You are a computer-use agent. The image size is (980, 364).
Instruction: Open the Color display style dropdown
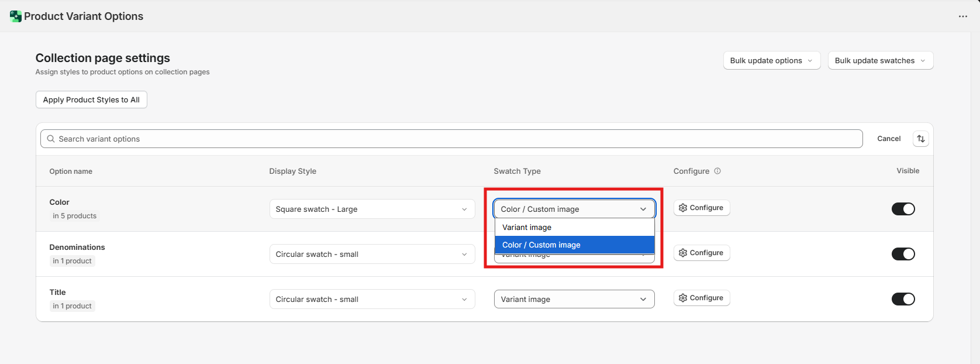(x=372, y=209)
